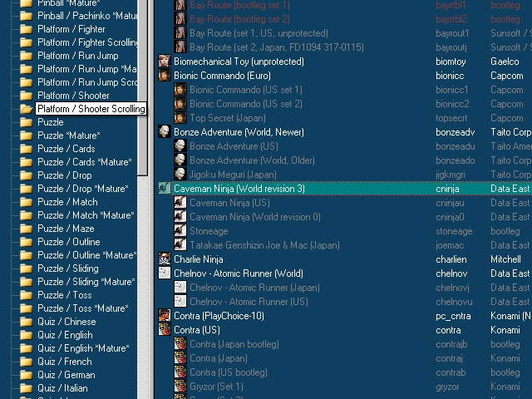
Task: Open the Puzzle *Mature* folder
Action: tap(68, 135)
